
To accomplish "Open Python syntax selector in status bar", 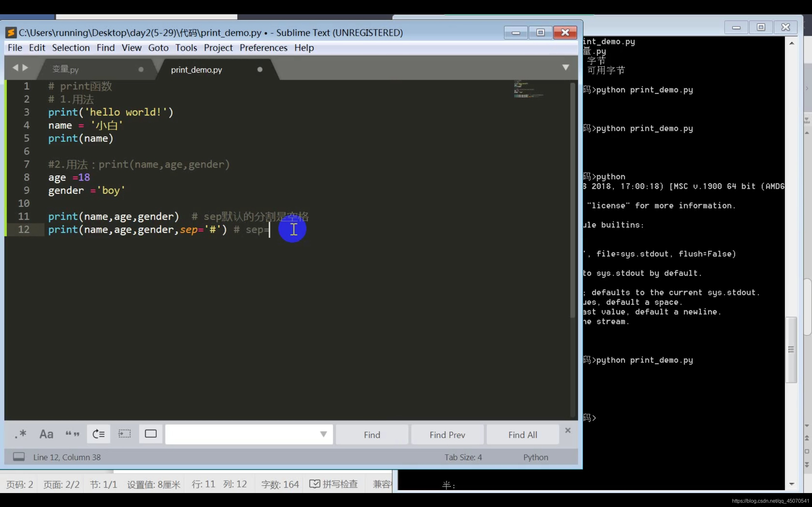I will click(x=535, y=457).
